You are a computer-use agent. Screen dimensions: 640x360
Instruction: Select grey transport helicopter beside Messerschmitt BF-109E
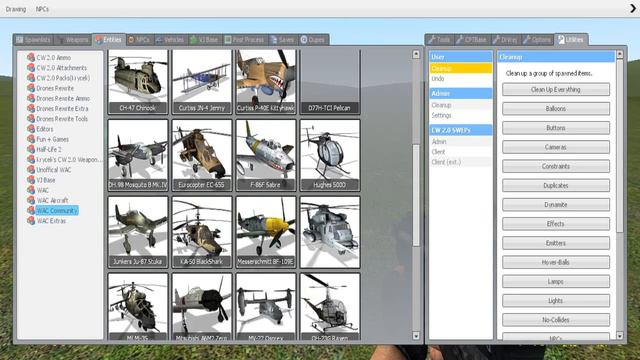330,232
